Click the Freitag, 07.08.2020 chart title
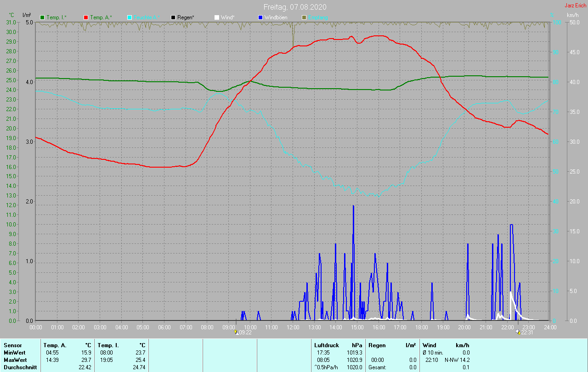Image resolution: width=588 pixels, height=372 pixels. click(x=295, y=7)
